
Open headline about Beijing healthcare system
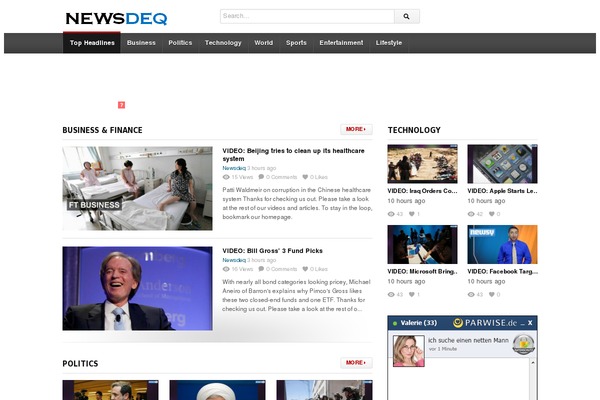[293, 155]
